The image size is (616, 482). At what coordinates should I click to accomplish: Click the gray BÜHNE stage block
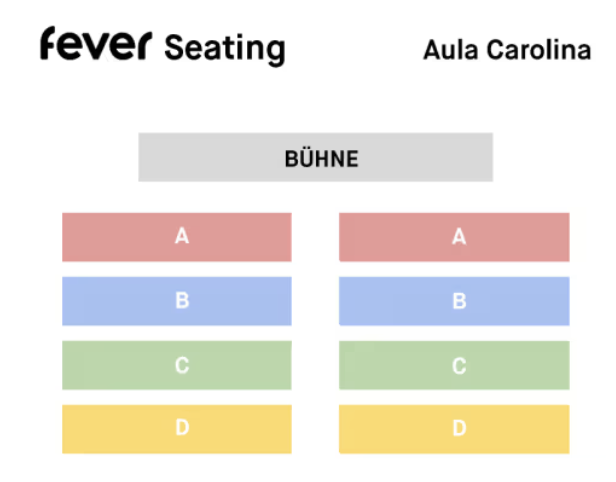315,157
